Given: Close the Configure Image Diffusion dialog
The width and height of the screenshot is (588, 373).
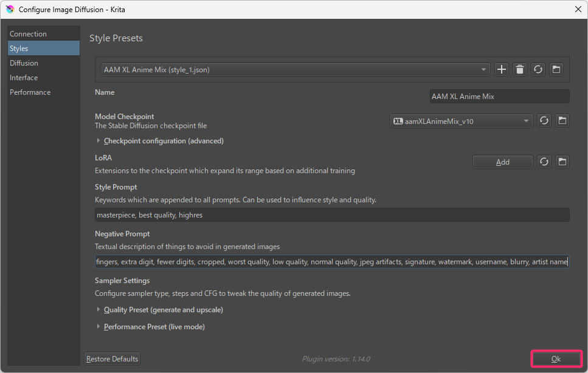Looking at the screenshot, I should tap(578, 9).
